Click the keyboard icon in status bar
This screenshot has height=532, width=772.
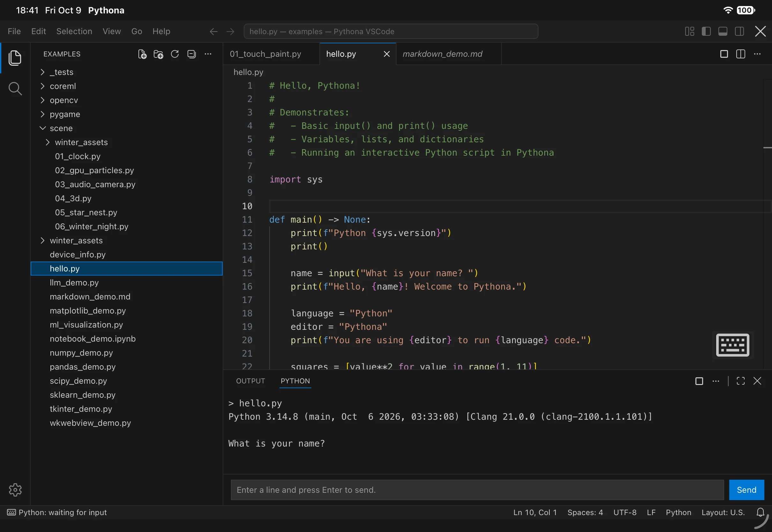pos(11,512)
